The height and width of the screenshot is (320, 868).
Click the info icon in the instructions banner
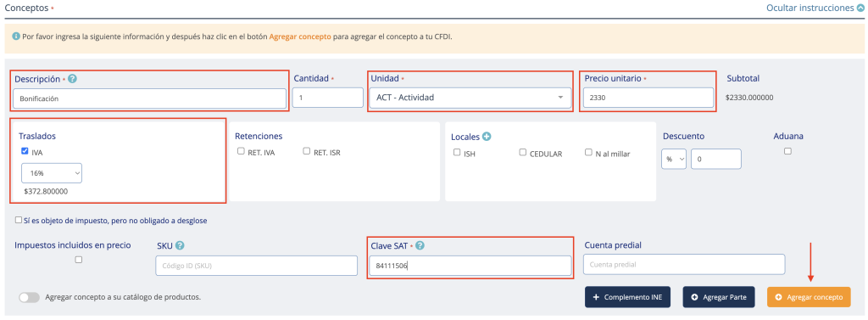(x=16, y=36)
